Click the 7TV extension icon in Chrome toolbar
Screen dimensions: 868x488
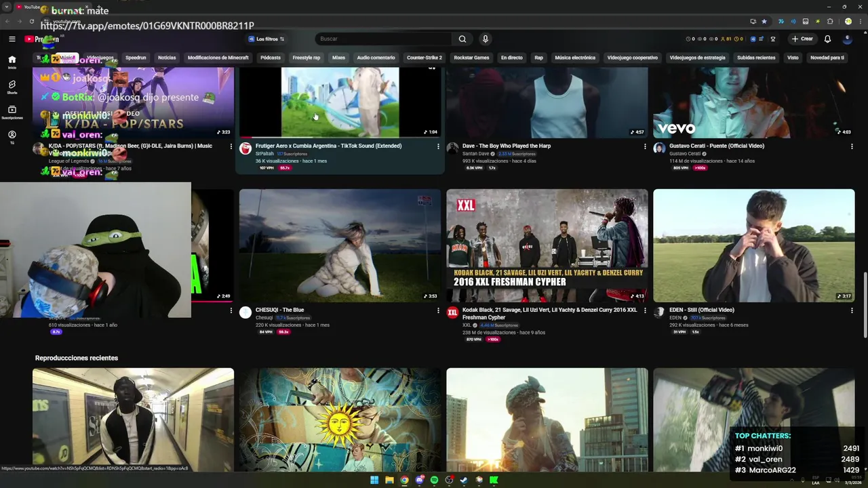point(781,21)
